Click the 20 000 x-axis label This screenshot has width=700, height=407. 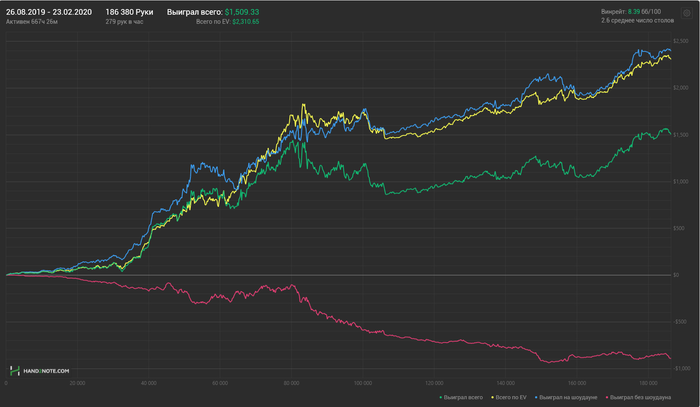[77, 383]
